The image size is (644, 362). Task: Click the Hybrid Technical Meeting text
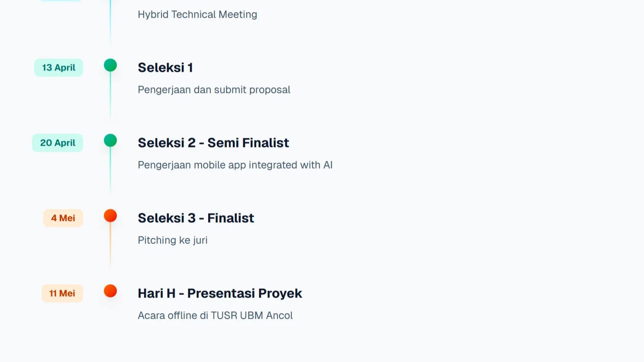(x=197, y=15)
